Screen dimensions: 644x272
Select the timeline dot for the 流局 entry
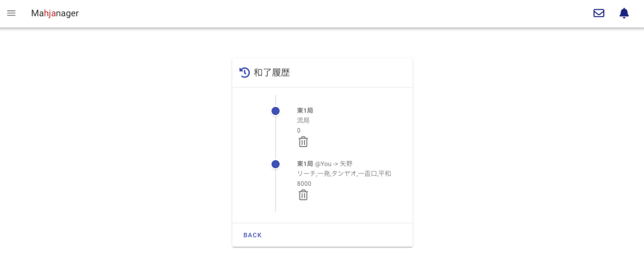click(x=276, y=111)
